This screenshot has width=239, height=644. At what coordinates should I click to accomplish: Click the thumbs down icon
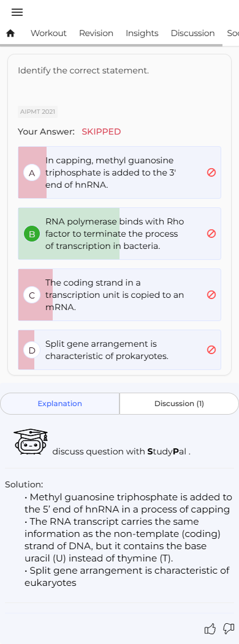click(229, 628)
